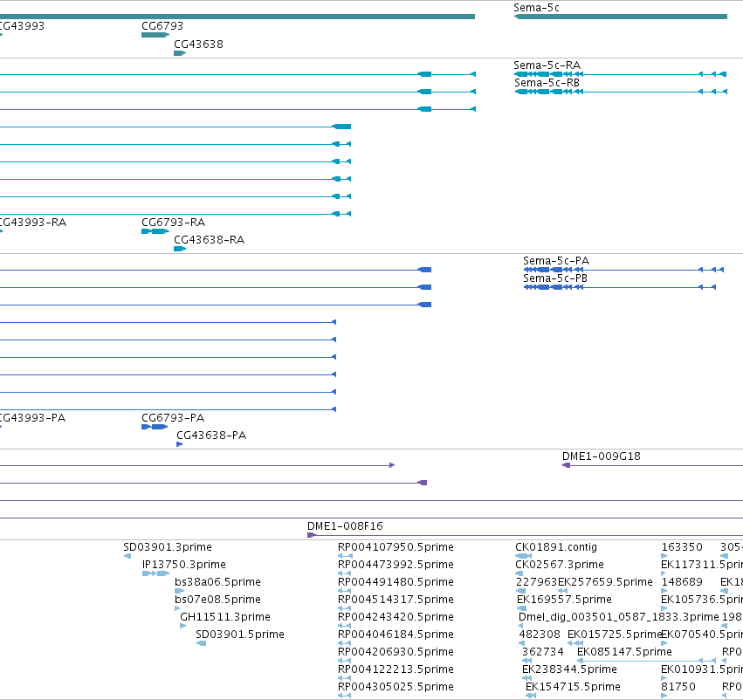Click the 362734 feature label

543,652
